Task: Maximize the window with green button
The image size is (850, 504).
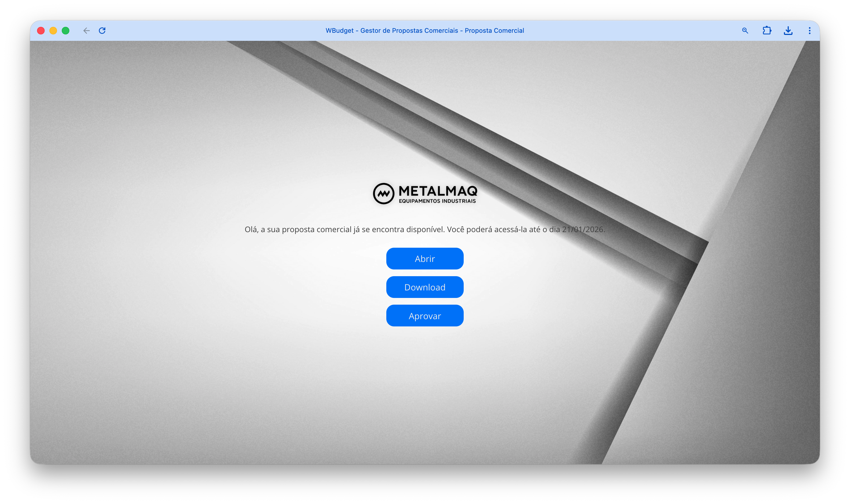Action: click(x=66, y=31)
